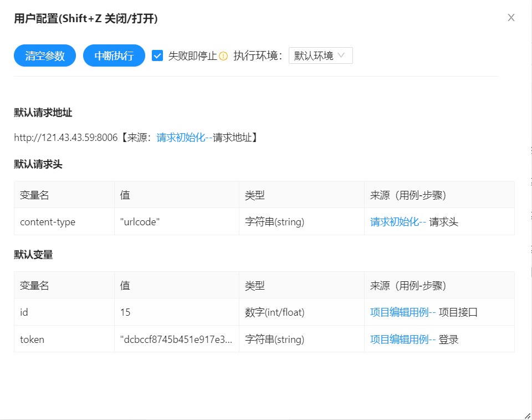The height and width of the screenshot is (420, 532).
Task: Select the truncated token value "dcbccf8745b451e917e3..."
Action: pyautogui.click(x=176, y=340)
